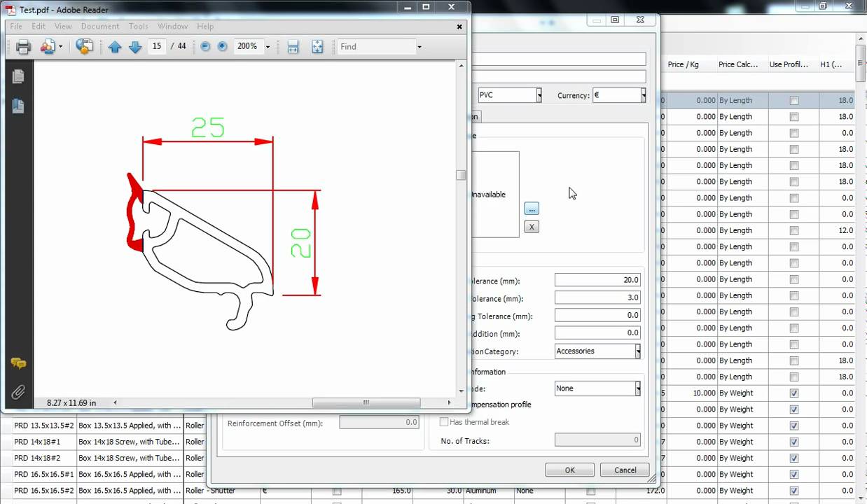Click the globe web-conference icon in the toolbar

85,47
